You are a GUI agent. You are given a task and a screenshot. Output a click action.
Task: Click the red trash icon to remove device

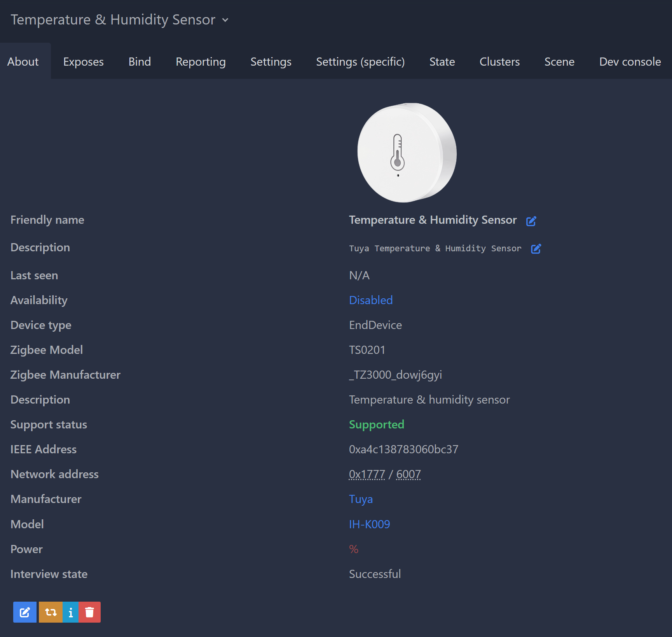(x=90, y=612)
